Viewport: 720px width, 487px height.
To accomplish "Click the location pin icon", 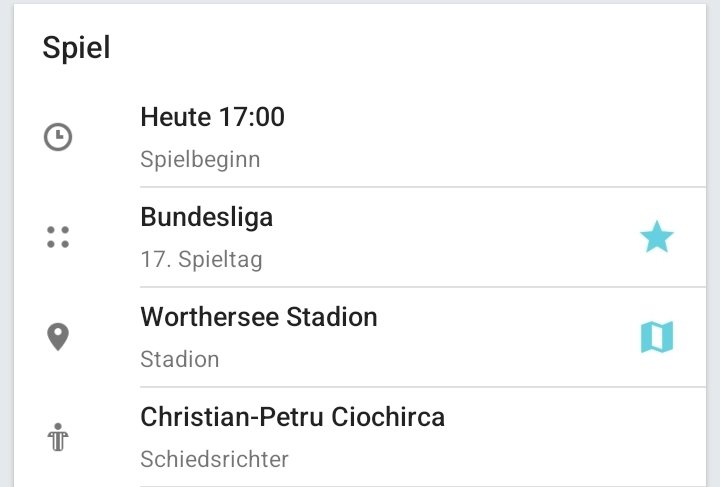I will [x=58, y=337].
